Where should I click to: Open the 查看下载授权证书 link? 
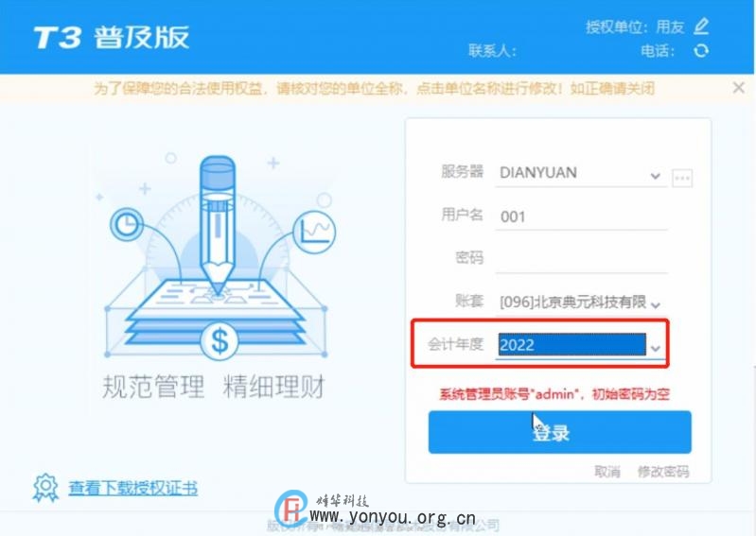tap(133, 488)
